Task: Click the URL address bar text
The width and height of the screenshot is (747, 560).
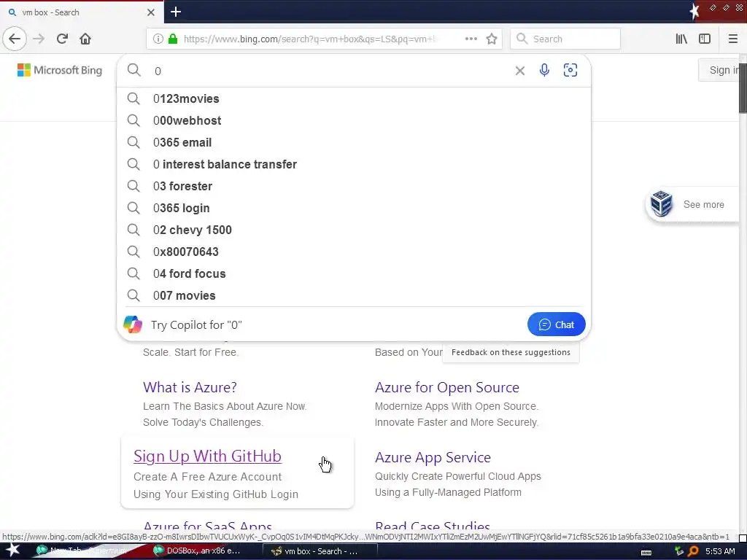Action: pyautogui.click(x=309, y=39)
